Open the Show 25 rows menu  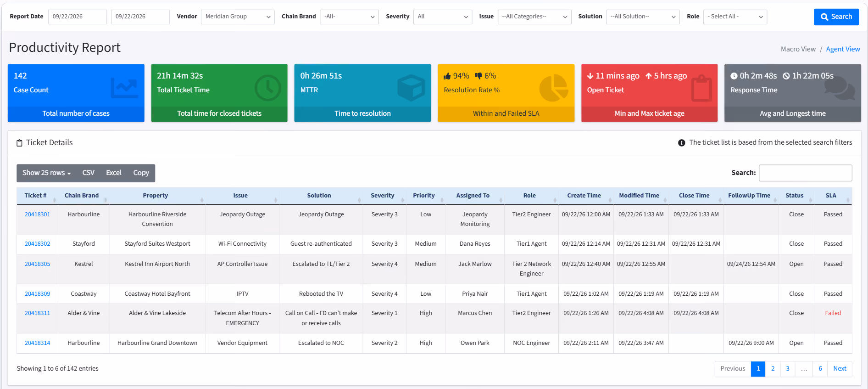coord(46,173)
